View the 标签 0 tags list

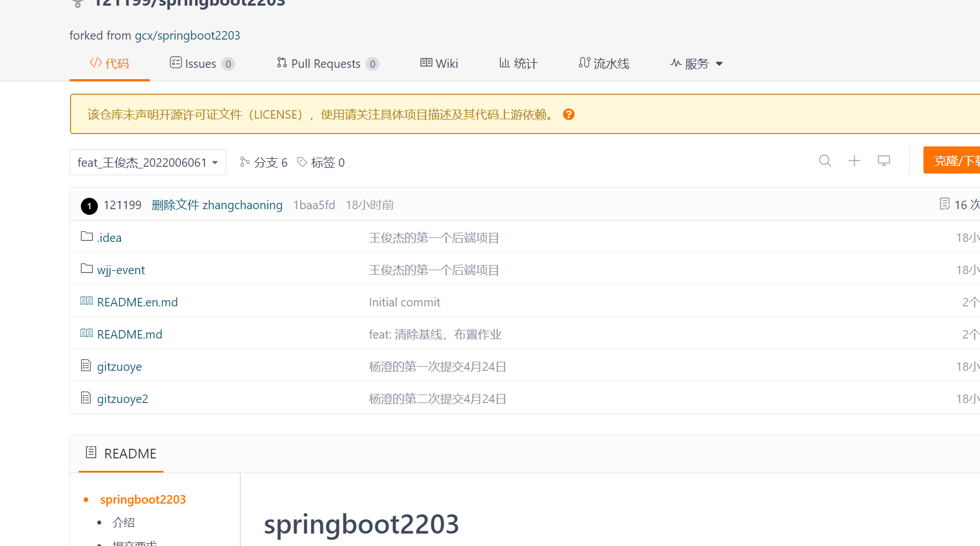pos(321,162)
